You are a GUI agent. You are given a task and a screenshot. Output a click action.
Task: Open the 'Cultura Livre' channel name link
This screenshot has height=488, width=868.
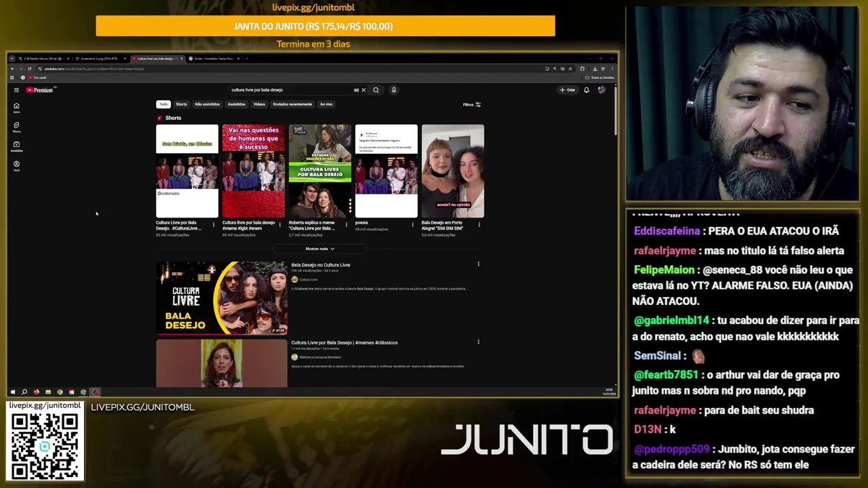point(309,279)
